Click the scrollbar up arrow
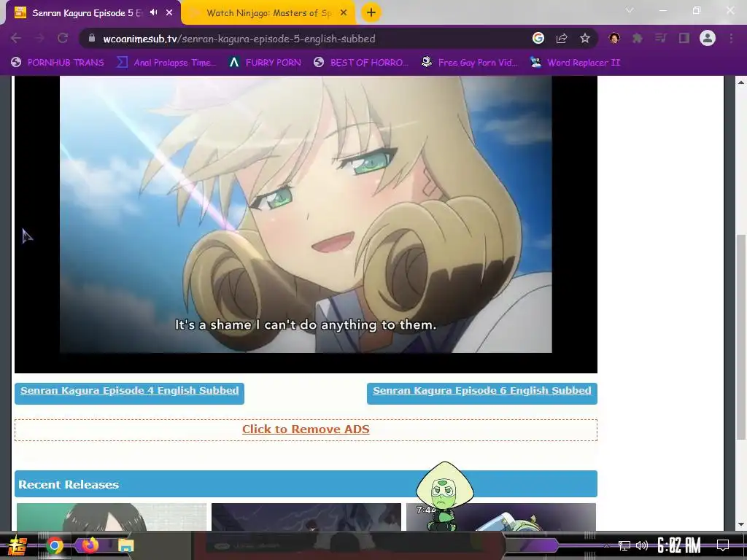Image resolution: width=747 pixels, height=560 pixels. coord(741,82)
